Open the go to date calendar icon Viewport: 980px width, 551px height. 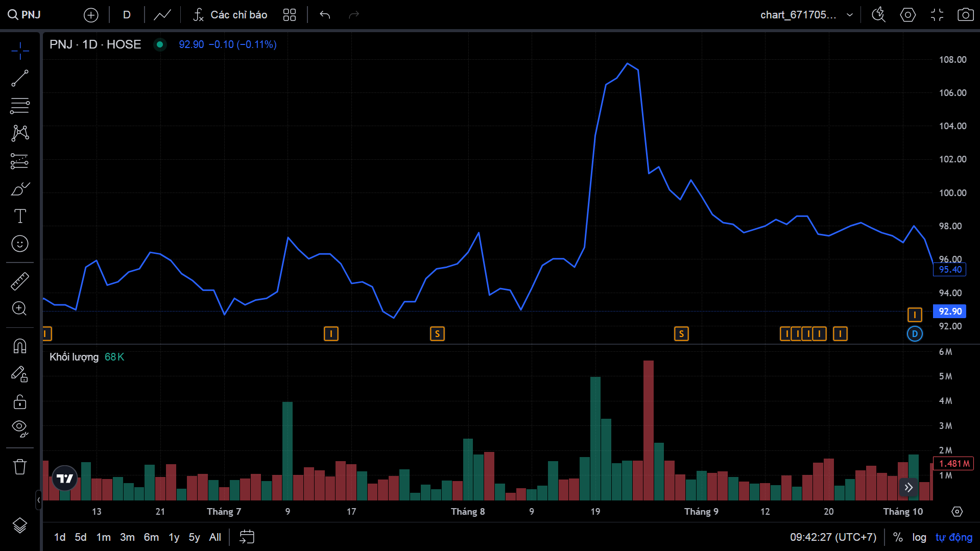point(247,537)
